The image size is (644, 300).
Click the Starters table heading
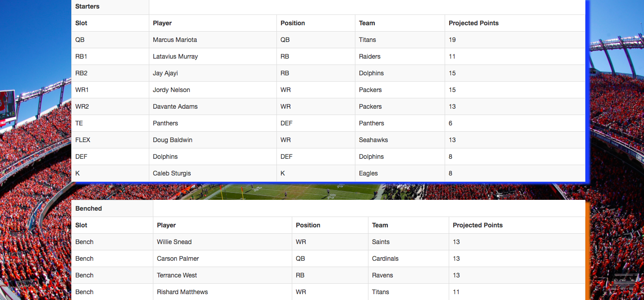click(87, 6)
